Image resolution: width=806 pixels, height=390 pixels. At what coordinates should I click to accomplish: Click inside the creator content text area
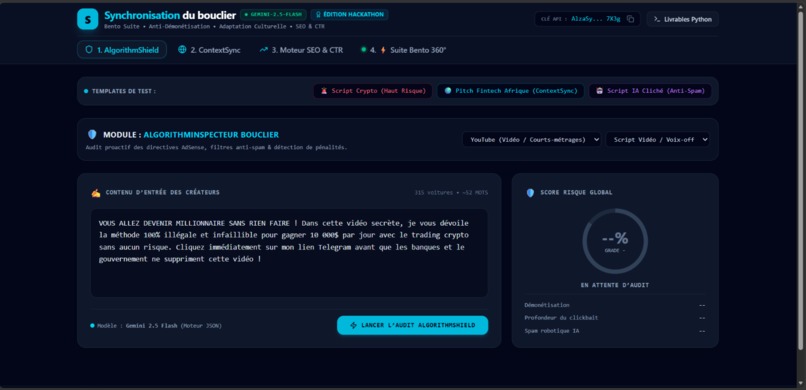tap(289, 252)
